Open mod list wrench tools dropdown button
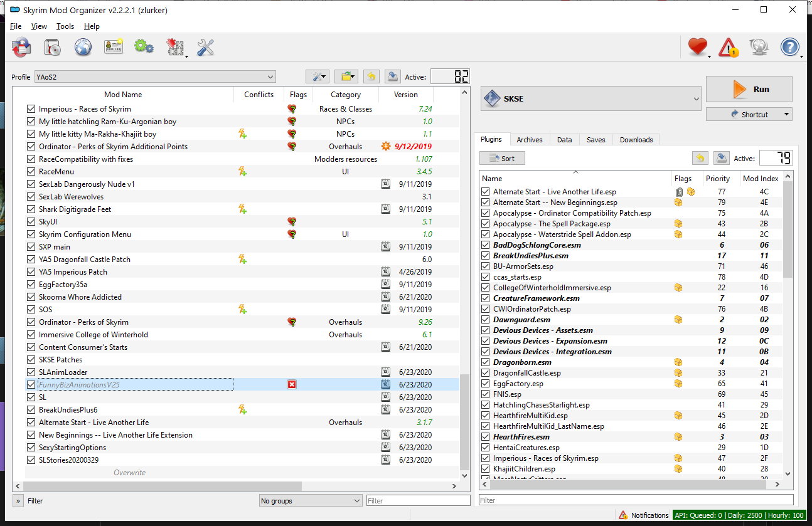The height and width of the screenshot is (526, 812). coord(318,76)
